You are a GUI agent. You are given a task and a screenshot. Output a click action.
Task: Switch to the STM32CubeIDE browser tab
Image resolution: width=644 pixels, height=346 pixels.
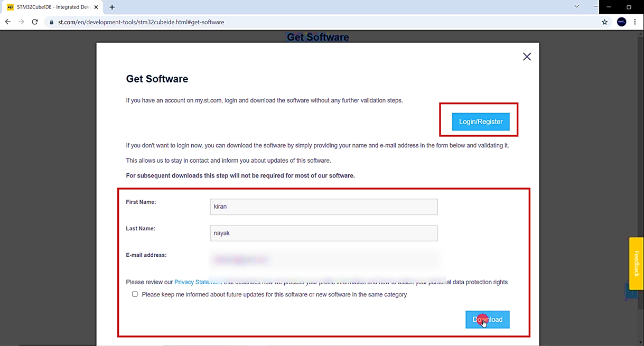pos(53,7)
